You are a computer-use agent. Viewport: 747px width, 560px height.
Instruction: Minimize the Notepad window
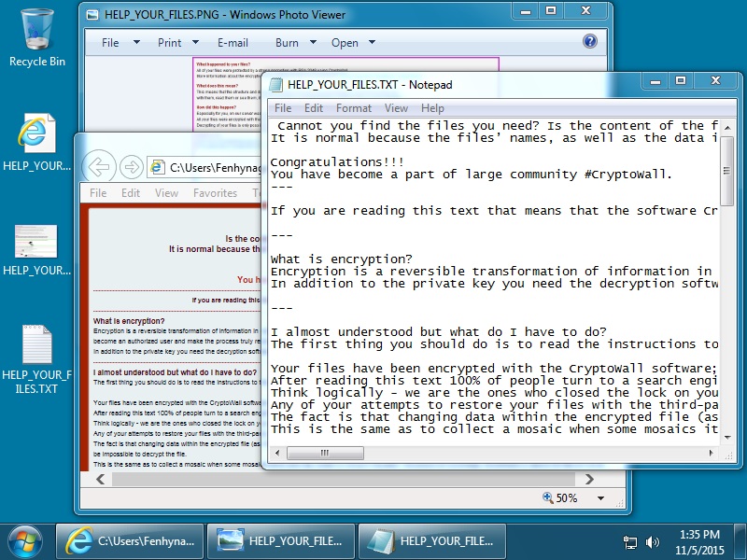coord(655,81)
